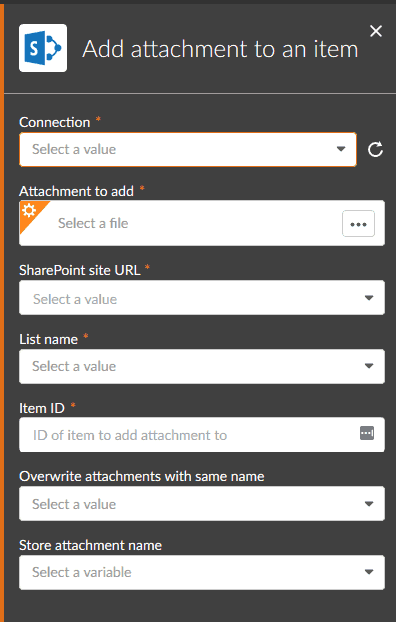
Task: Open the file picker ellipsis button
Action: click(x=358, y=224)
